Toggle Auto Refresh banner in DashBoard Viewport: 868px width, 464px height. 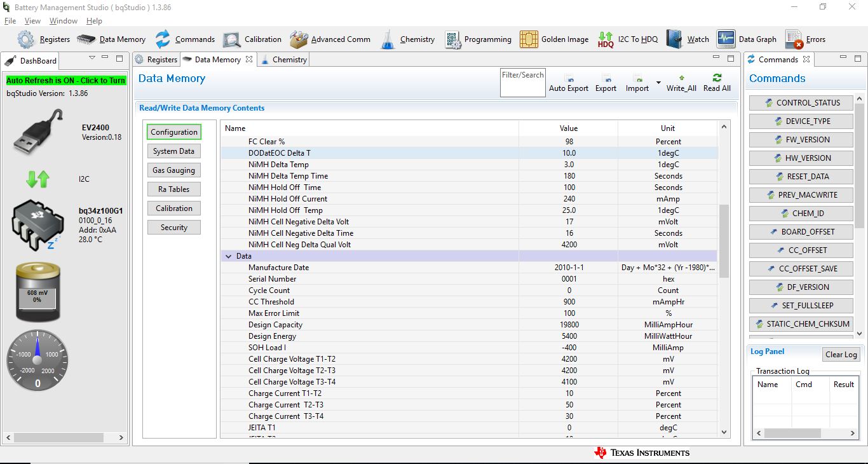pos(66,81)
